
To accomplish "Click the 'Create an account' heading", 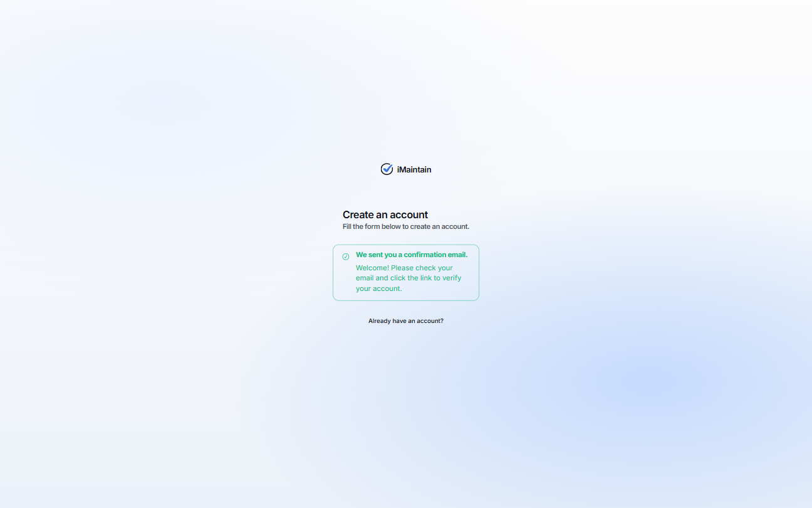I will tap(385, 214).
